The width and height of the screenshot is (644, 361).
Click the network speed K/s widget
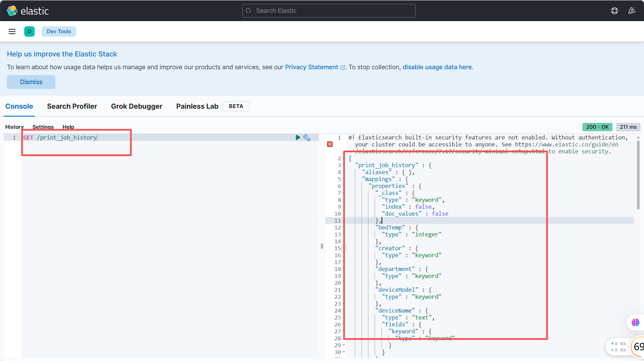[618, 347]
